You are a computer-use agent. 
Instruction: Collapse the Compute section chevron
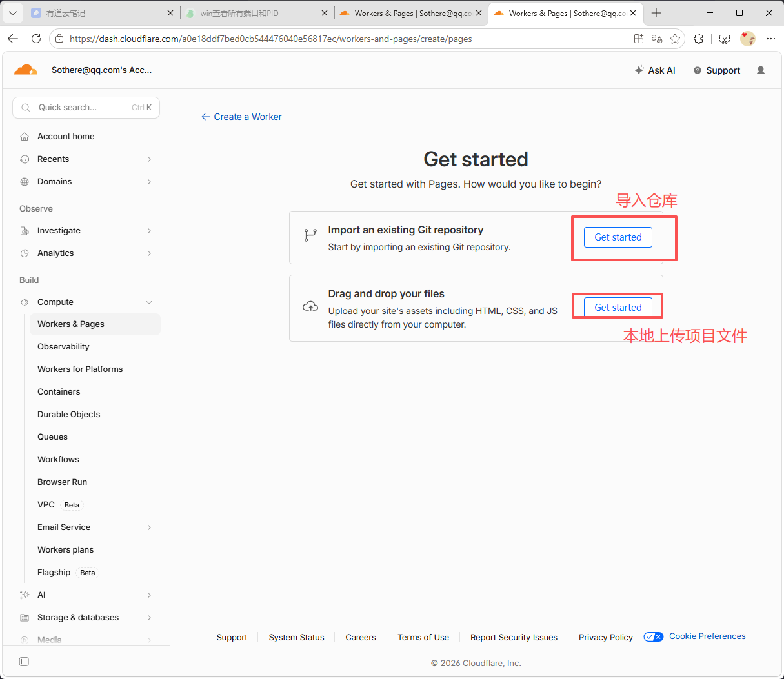point(149,302)
